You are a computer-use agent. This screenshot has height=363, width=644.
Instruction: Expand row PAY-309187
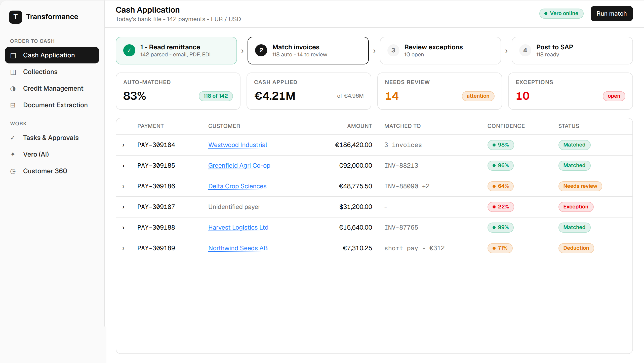point(123,207)
